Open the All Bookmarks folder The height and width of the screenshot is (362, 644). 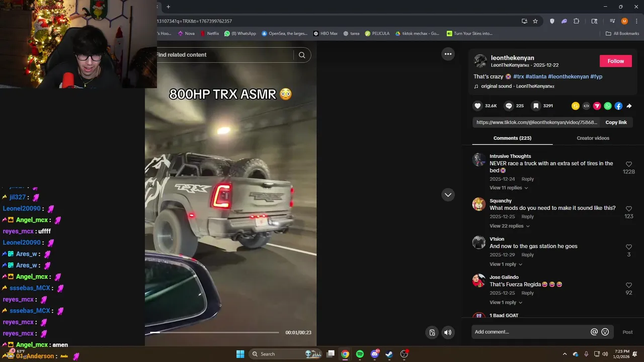click(x=622, y=34)
